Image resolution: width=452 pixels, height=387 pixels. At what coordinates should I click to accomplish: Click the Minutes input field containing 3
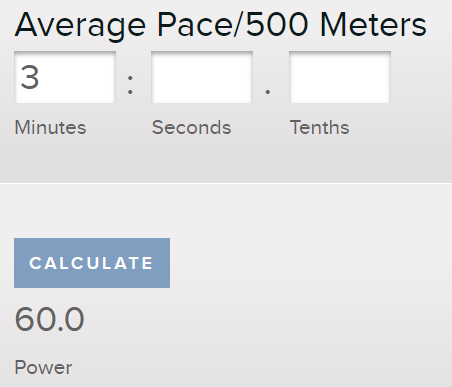pos(65,77)
